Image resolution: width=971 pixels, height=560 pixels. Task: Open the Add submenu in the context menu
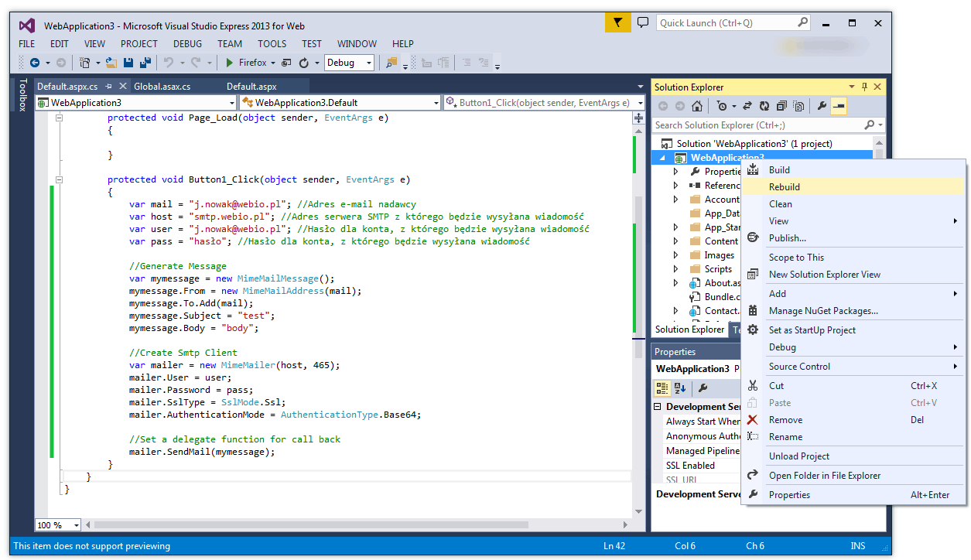(853, 294)
